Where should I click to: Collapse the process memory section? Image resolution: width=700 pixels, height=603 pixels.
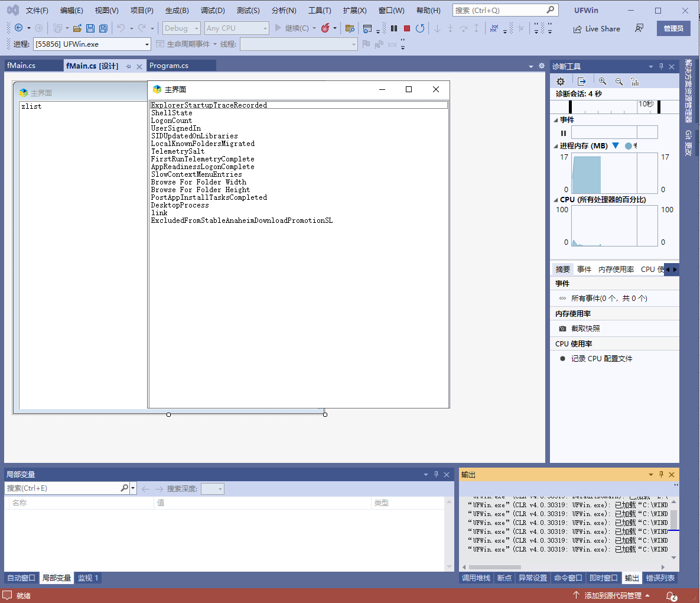coord(556,146)
